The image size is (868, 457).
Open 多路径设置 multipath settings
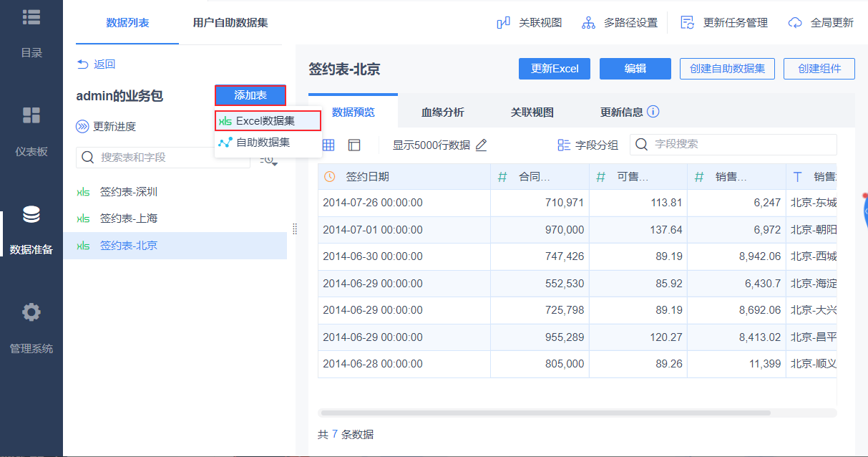coord(620,23)
